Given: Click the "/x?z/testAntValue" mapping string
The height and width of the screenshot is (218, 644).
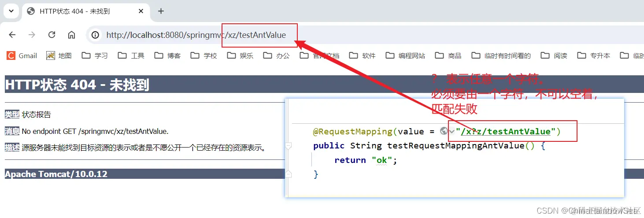Looking at the screenshot, I should pyautogui.click(x=506, y=131).
